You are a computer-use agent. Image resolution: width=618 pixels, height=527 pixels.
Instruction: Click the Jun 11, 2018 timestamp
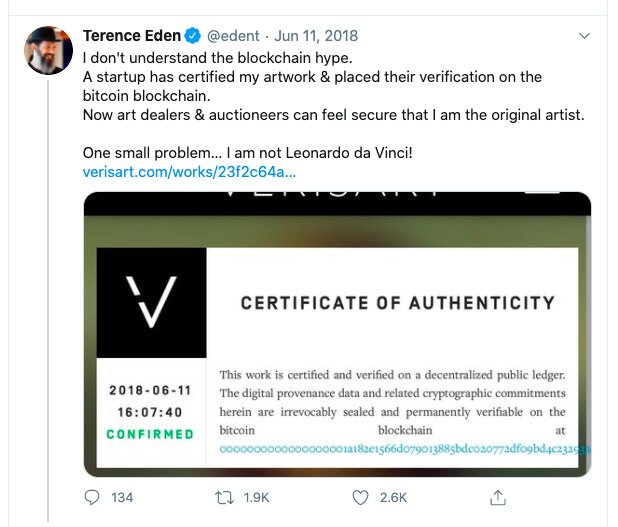coord(316,36)
